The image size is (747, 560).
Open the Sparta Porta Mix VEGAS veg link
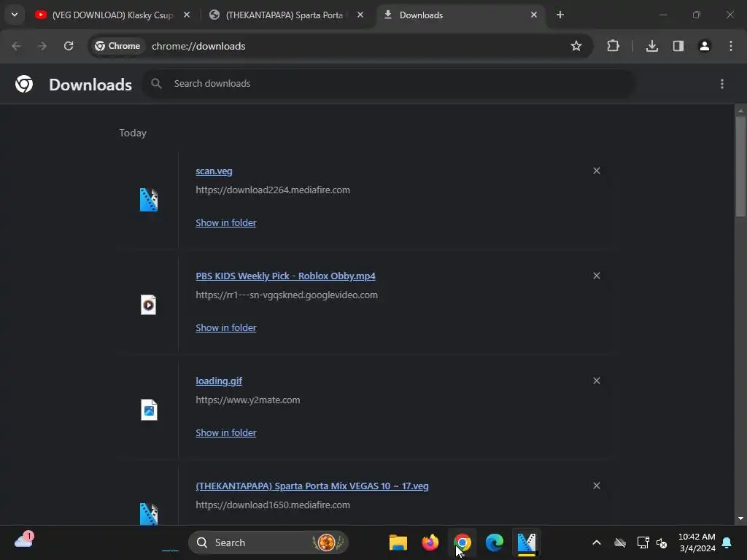coord(312,486)
